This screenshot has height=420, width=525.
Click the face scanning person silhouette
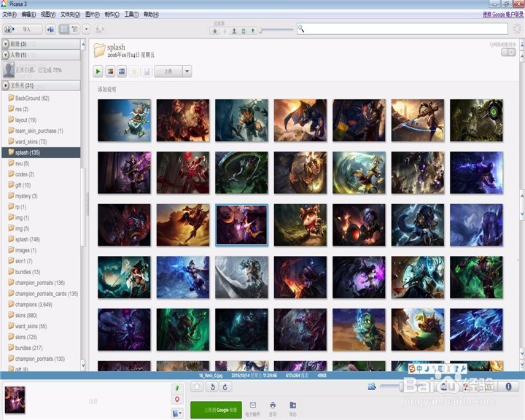[x=9, y=70]
